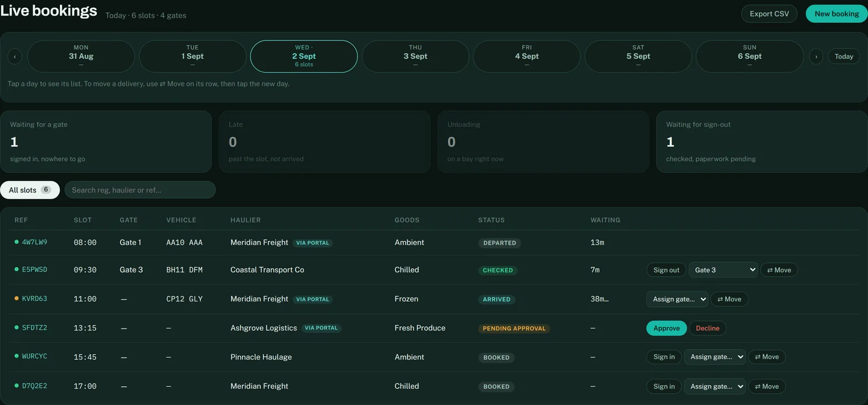Viewport: 868px width, 405px height.
Task: Click Coastal Transport Co haulier name
Action: point(267,270)
